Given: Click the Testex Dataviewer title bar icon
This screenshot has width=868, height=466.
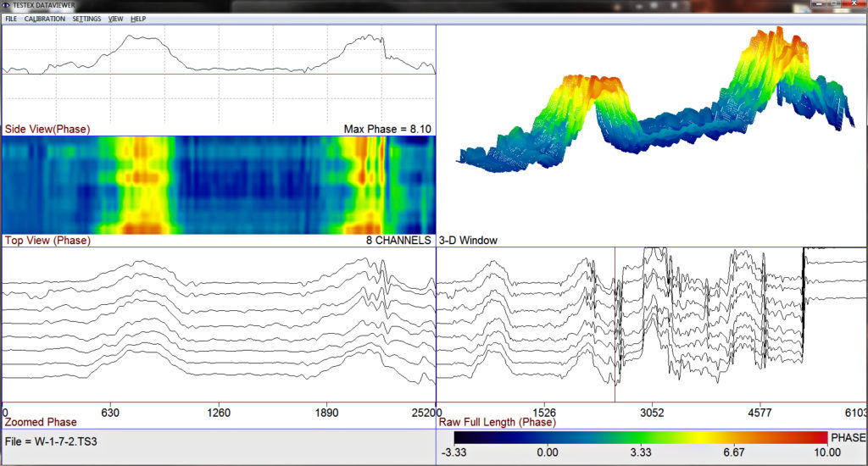Looking at the screenshot, I should (6, 6).
